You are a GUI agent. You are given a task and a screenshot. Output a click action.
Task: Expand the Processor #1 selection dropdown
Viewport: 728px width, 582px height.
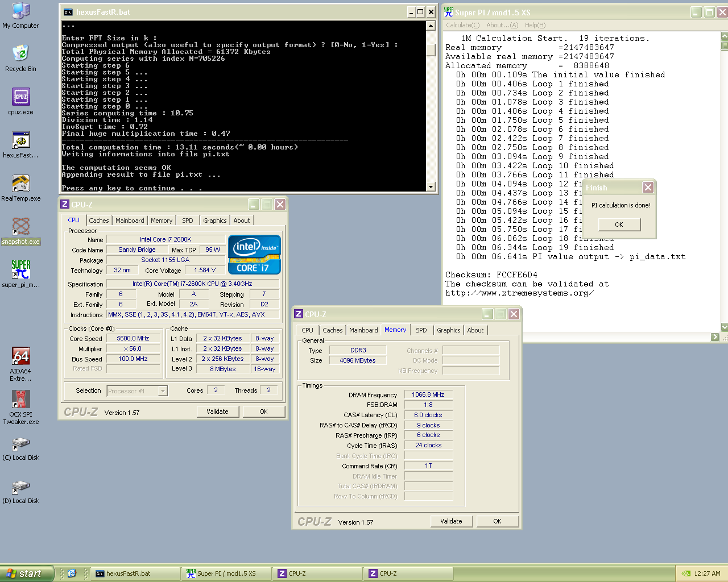[163, 391]
